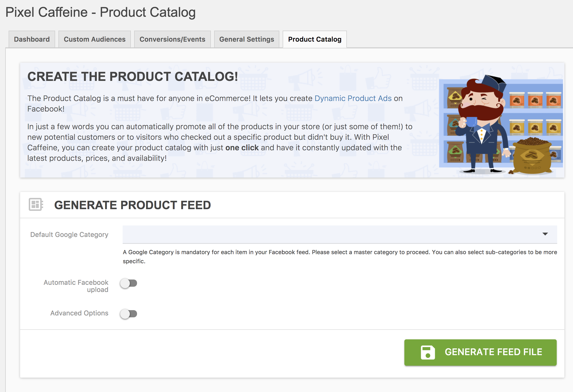The image size is (573, 392).
Task: Switch to the Dashboard tab
Action: click(32, 39)
